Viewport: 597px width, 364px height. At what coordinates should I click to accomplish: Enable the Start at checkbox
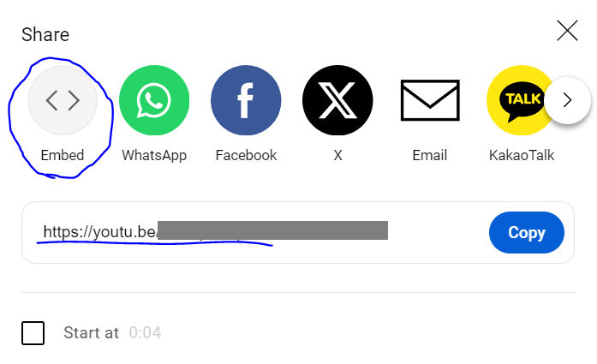pyautogui.click(x=33, y=333)
